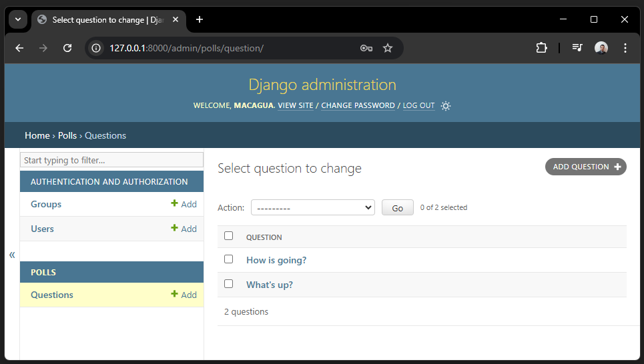Click the Go button
The image size is (644, 364).
tap(398, 207)
